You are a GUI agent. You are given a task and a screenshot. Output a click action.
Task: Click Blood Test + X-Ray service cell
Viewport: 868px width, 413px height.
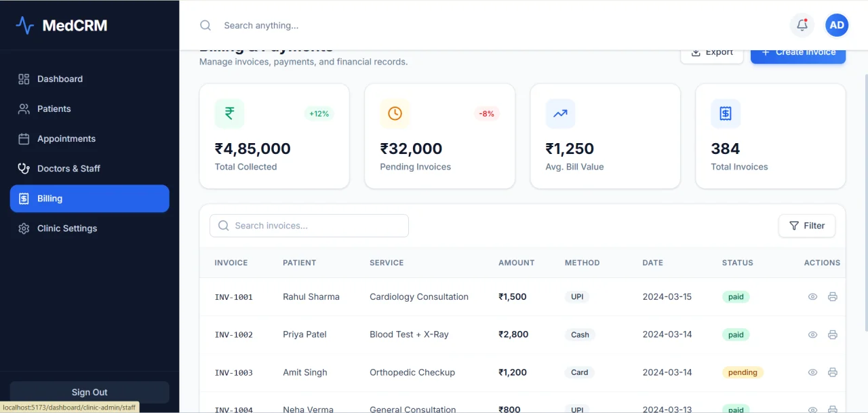pos(409,334)
